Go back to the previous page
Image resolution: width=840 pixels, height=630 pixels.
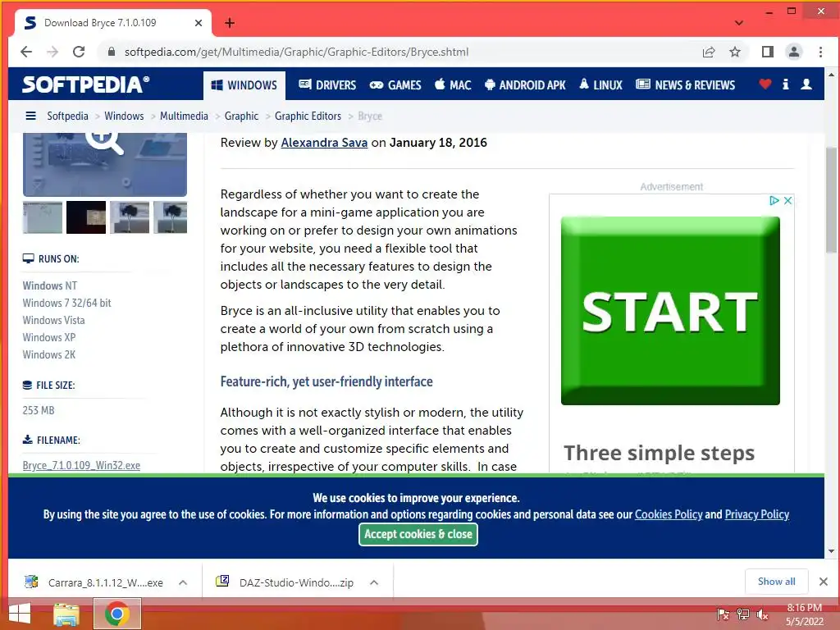click(x=25, y=52)
